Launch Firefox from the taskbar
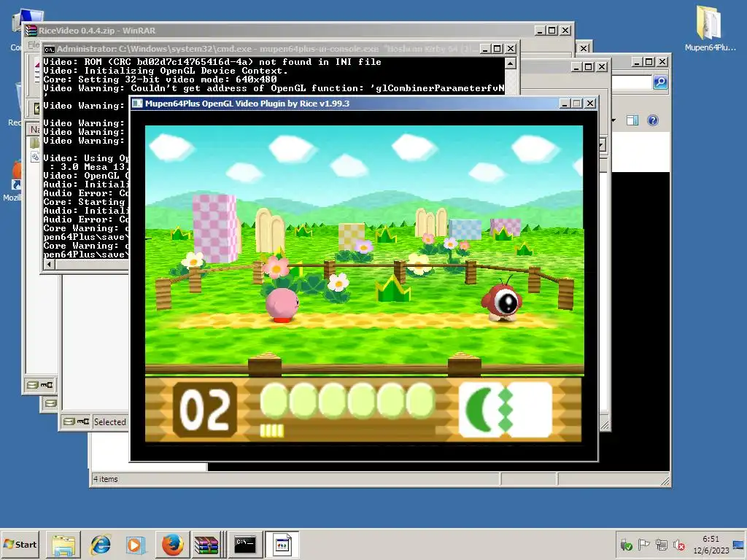This screenshot has height=560, width=747. coord(172,545)
